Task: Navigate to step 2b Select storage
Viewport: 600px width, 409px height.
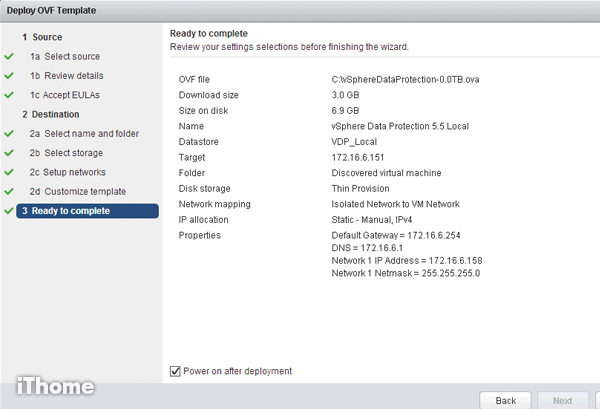Action: click(67, 153)
